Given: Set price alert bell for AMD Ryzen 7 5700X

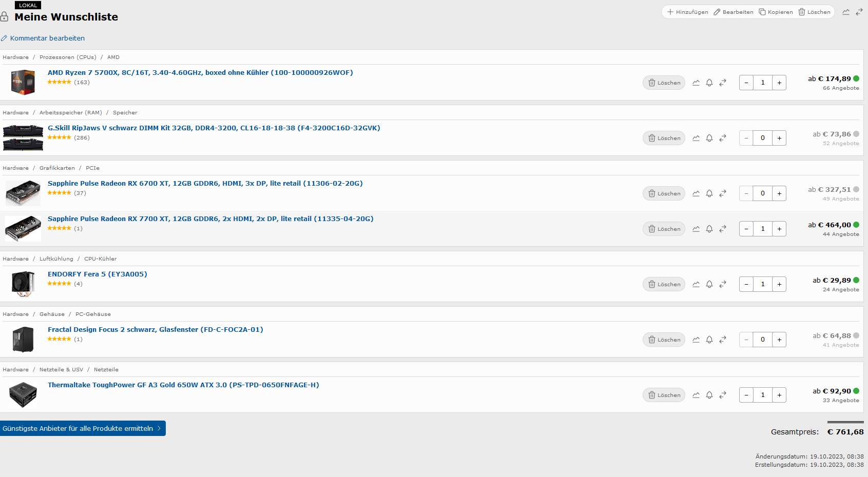Looking at the screenshot, I should click(709, 83).
